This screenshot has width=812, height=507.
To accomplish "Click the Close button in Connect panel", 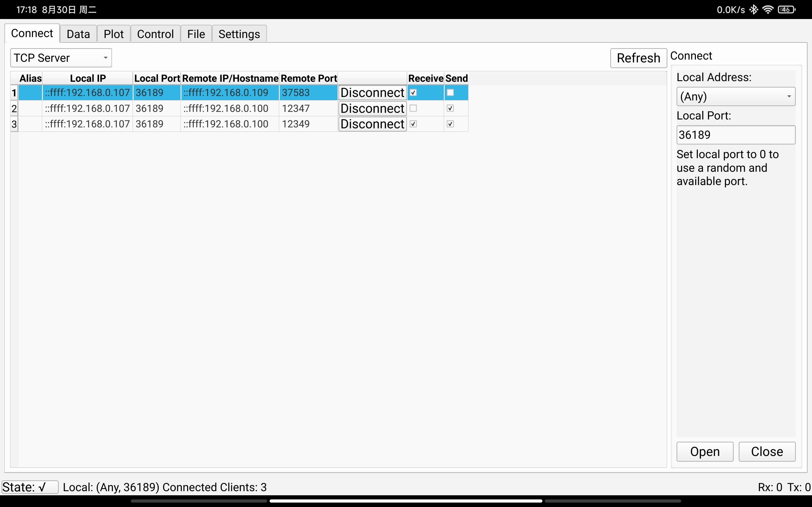I will (767, 451).
